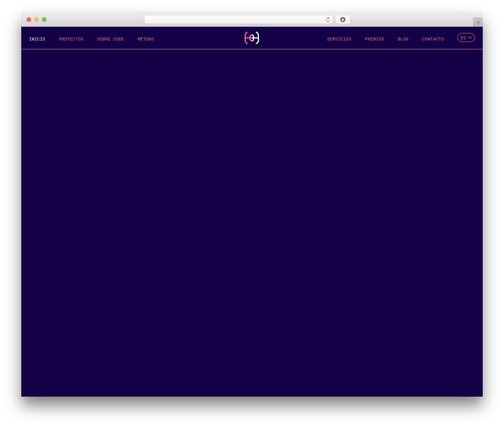Open the CONTACTO page

433,39
